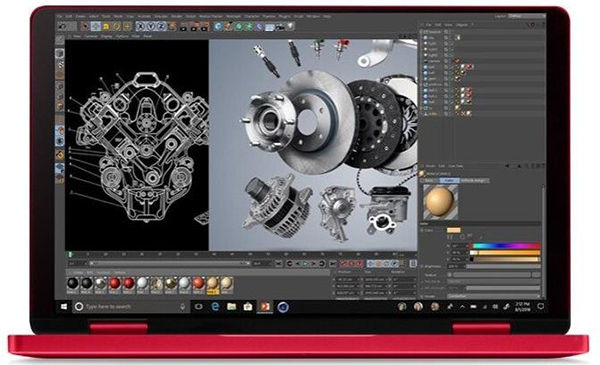Viewport: 600px width, 365px height.
Task: Toggle the visibility dots of the first object row
Action: pyautogui.click(x=446, y=32)
